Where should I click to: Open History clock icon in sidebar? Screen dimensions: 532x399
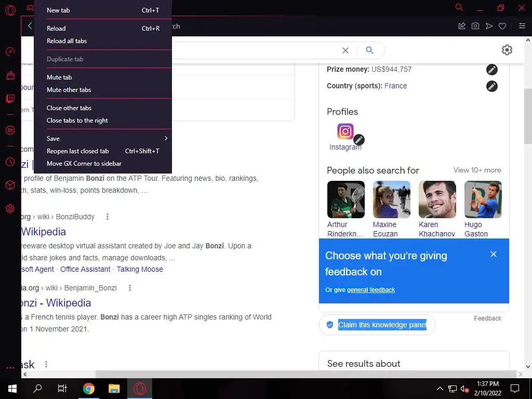coord(10,162)
